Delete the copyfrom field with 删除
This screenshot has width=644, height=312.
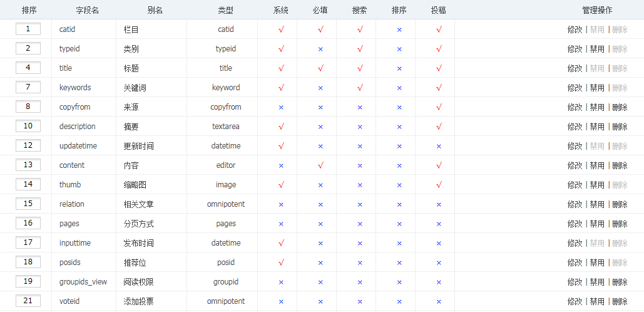click(620, 107)
